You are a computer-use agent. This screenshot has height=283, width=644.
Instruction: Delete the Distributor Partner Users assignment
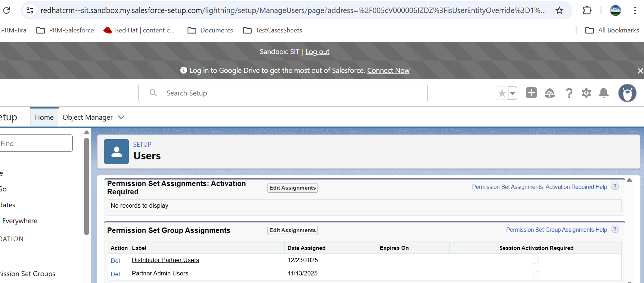point(115,261)
